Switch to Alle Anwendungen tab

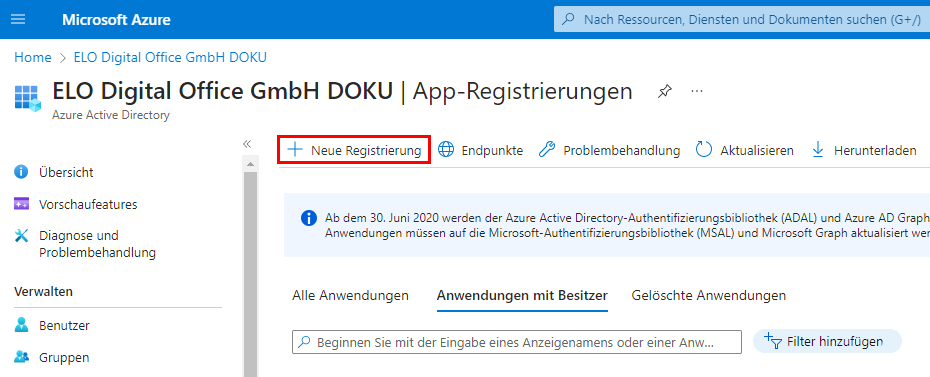coord(351,295)
